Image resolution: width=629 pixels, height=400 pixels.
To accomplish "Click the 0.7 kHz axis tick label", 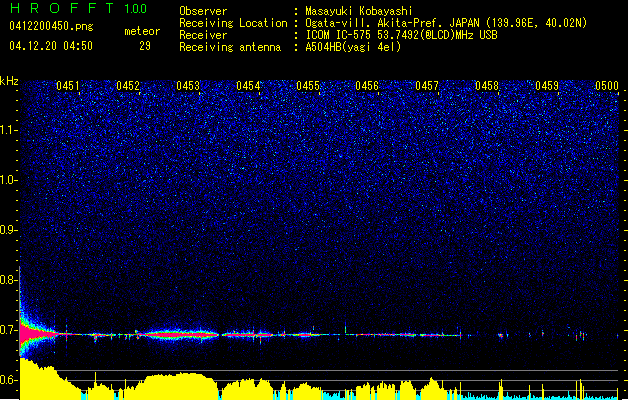I will coord(8,330).
